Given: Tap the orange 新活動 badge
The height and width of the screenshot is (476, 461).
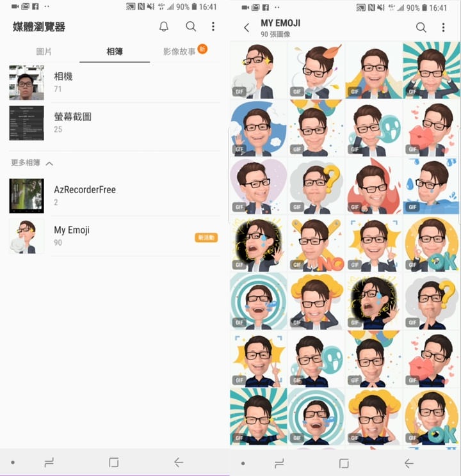Looking at the screenshot, I should [206, 237].
